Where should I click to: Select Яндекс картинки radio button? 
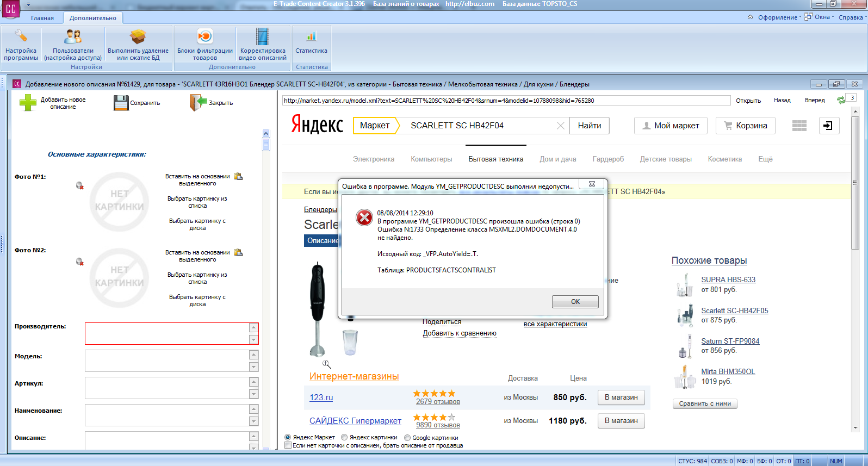[x=344, y=437]
